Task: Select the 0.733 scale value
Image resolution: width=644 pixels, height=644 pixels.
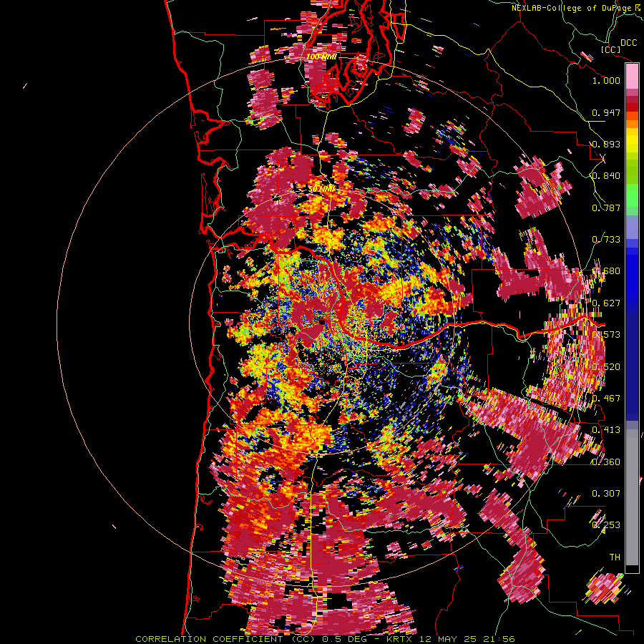Action: click(x=606, y=240)
